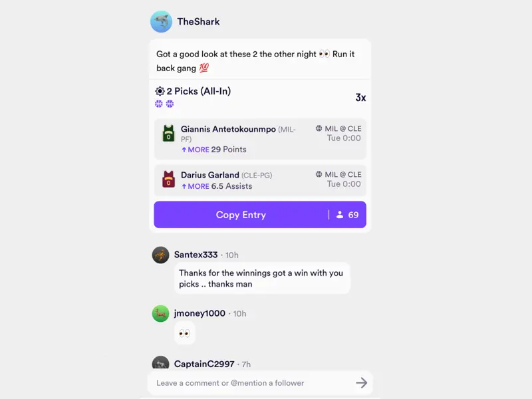532x399 pixels.
Task: Open CaptainC2997 username link
Action: [204, 364]
